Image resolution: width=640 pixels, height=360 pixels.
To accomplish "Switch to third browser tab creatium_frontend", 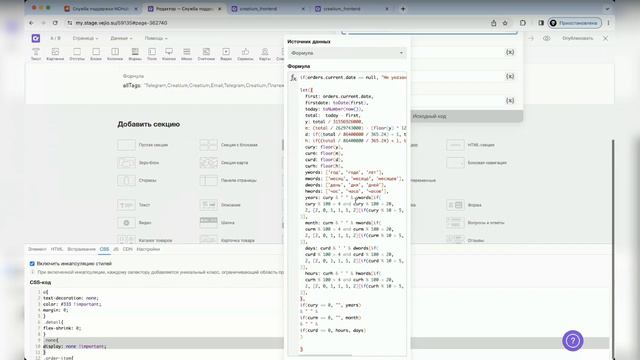I will (x=268, y=9).
